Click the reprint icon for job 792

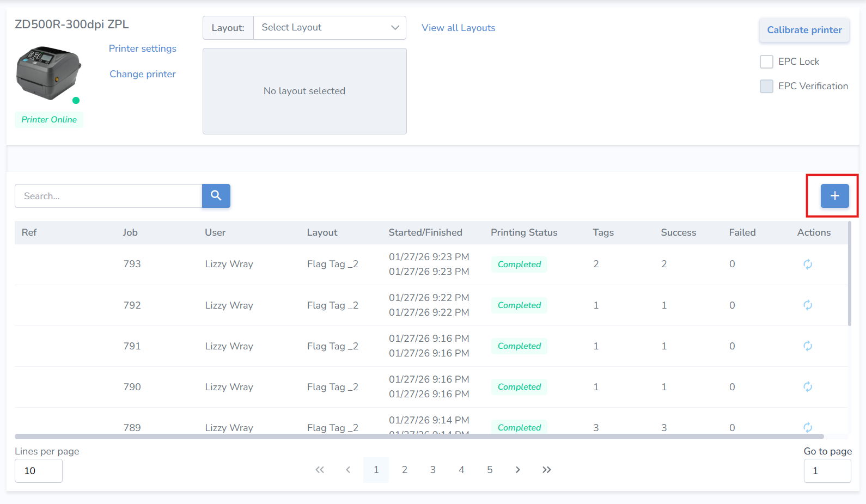pyautogui.click(x=807, y=305)
